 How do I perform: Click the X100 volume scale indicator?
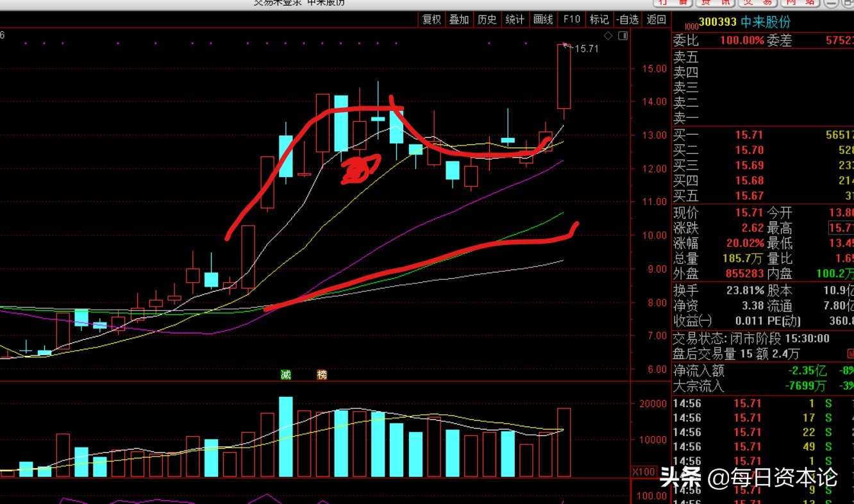click(x=643, y=472)
